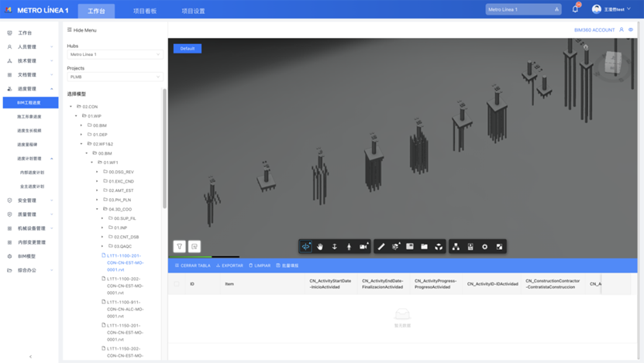Select the Orbit tool in viewer toolbar

click(x=305, y=246)
